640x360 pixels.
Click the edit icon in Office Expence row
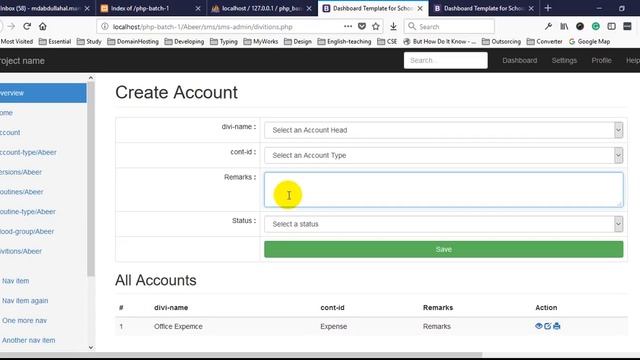[x=548, y=326]
